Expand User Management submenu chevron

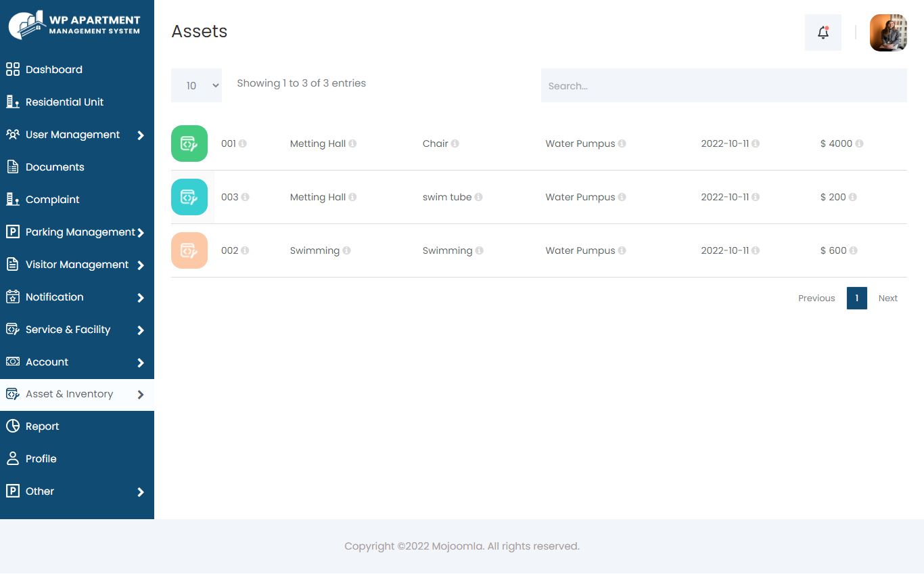[x=141, y=135]
